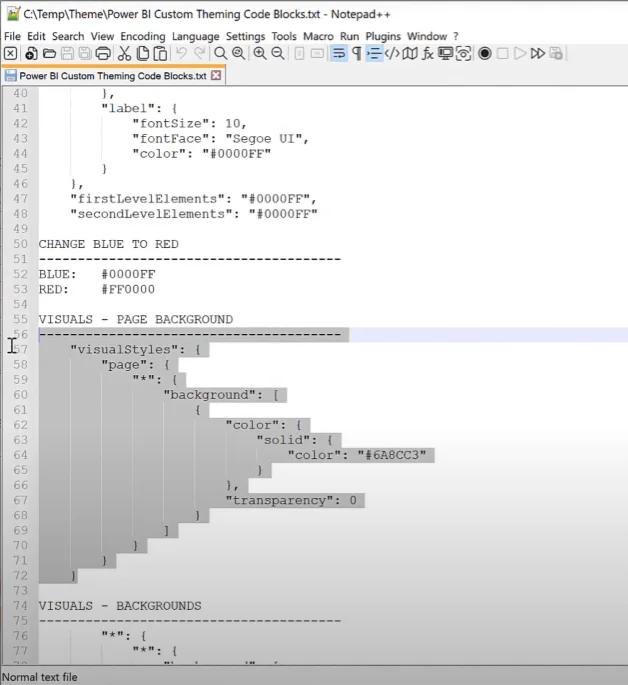Click the macro Playback triangle icon
The height and width of the screenshot is (685, 628).
click(x=520, y=54)
